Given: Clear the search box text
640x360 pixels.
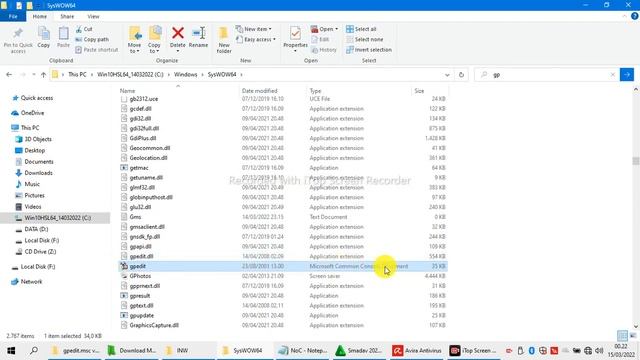Looking at the screenshot, I should click(x=612, y=75).
